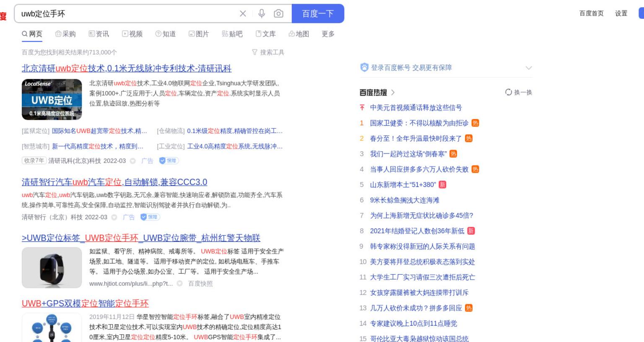The image size is (644, 342).
Task: Switch to the 图片 tab
Action: 199,34
